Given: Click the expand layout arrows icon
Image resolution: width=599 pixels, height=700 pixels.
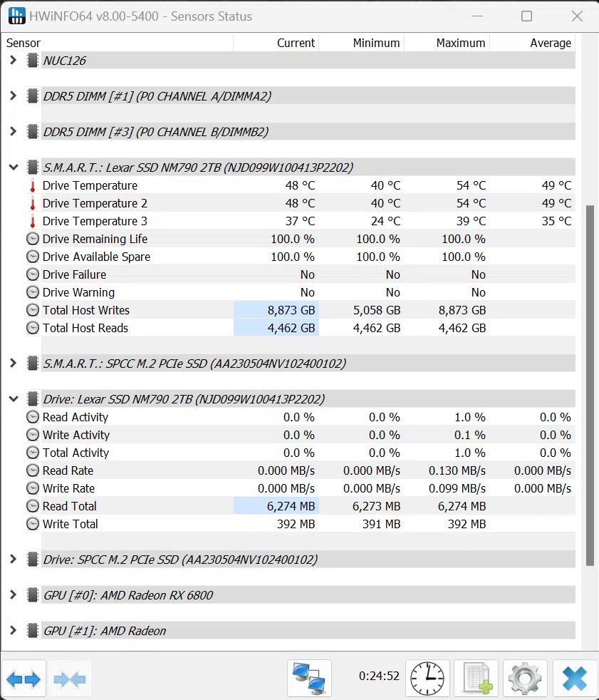Looking at the screenshot, I should click(x=24, y=679).
